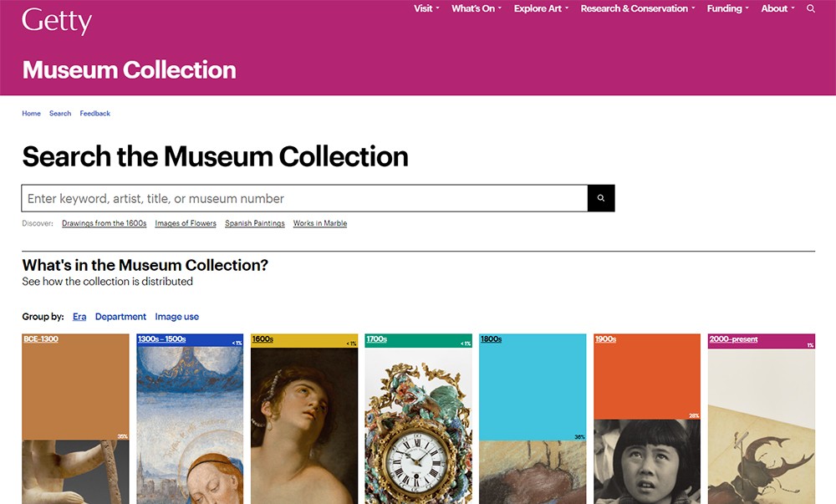836x504 pixels.
Task: Discover Works in Marble
Action: [320, 223]
